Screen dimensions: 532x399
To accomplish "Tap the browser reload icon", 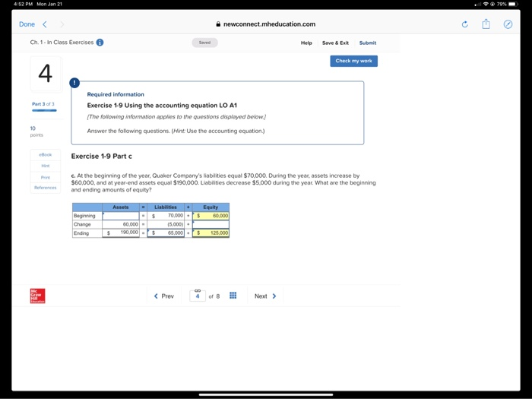I will [x=465, y=24].
